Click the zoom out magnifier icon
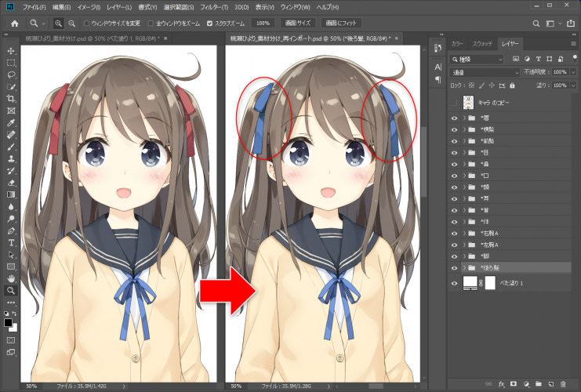The height and width of the screenshot is (392, 581). 71,24
